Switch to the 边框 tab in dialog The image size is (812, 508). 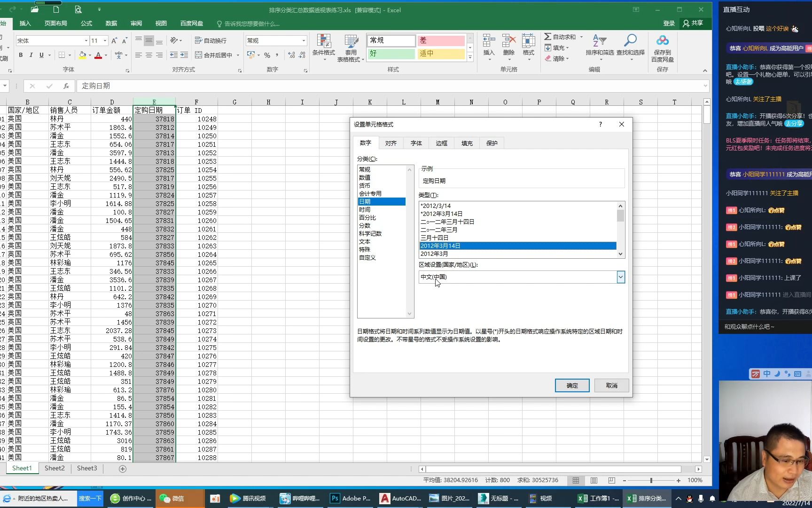441,143
